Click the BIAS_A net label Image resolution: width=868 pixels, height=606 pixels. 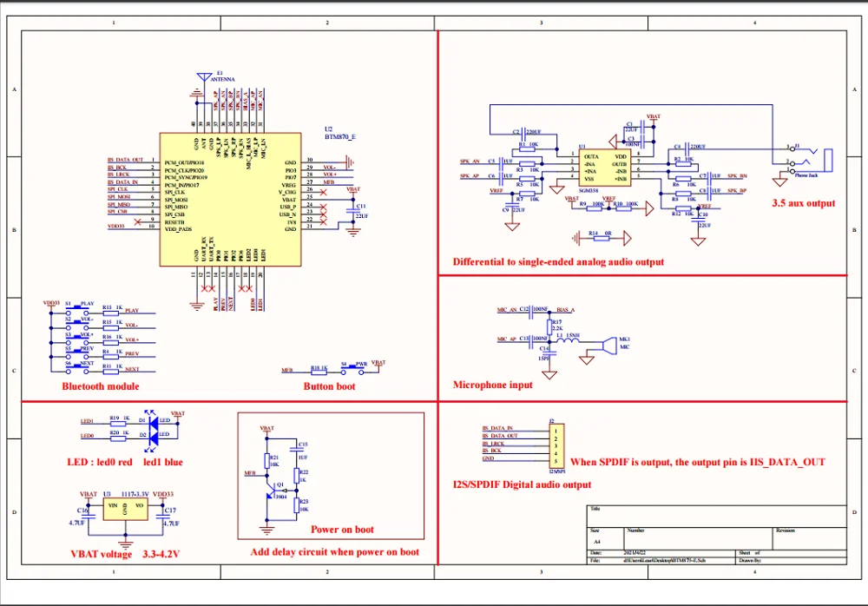click(x=565, y=310)
